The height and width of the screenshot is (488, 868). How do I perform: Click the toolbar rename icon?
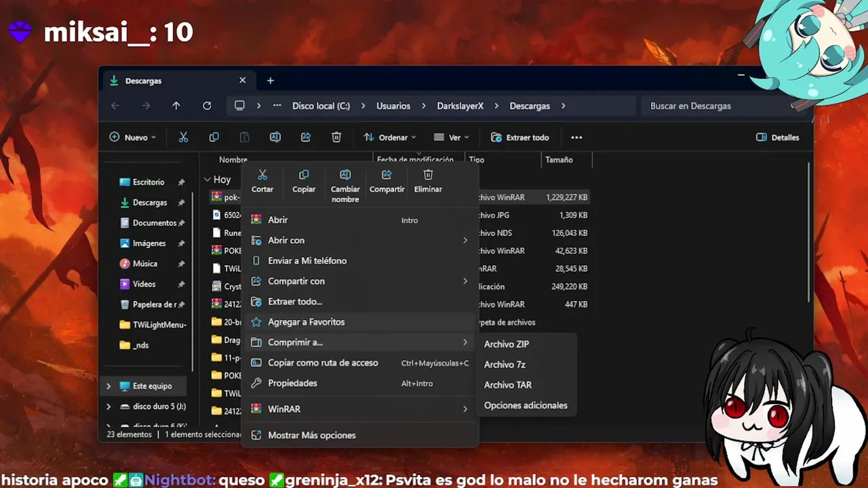275,137
